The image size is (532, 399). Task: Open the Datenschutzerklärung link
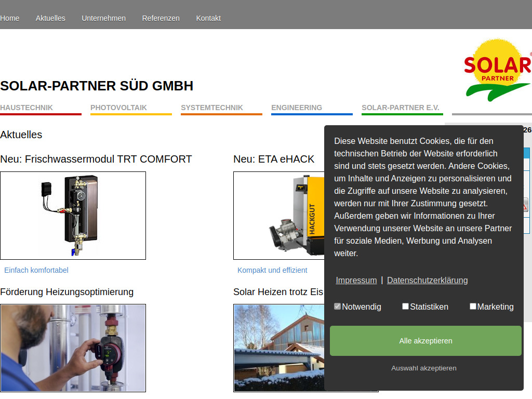pyautogui.click(x=427, y=280)
